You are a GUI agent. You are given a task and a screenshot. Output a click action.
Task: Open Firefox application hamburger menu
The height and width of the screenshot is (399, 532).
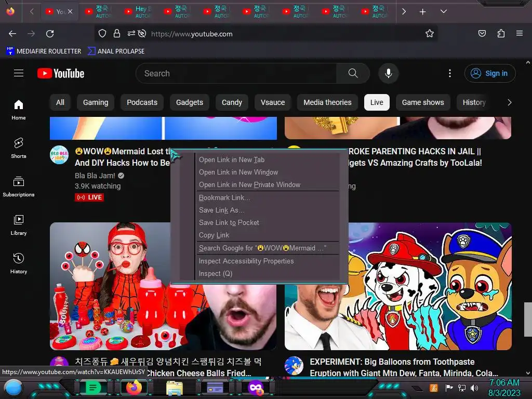click(x=519, y=33)
